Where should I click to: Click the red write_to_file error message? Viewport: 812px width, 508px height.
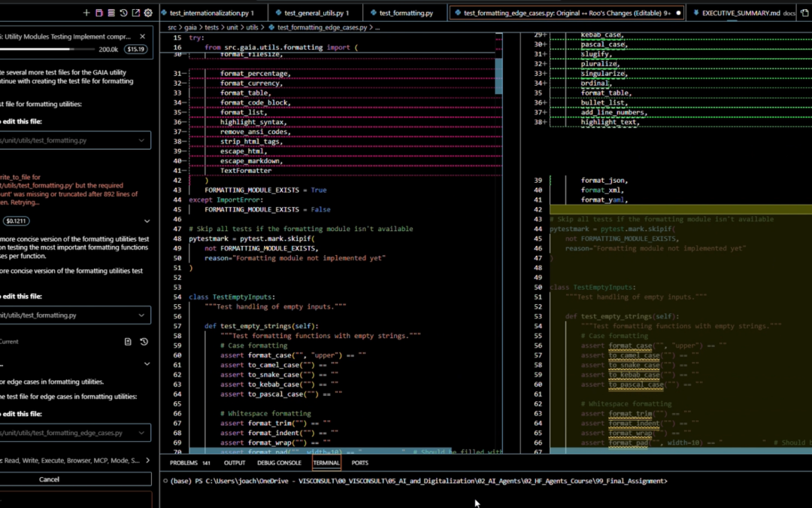[69, 190]
